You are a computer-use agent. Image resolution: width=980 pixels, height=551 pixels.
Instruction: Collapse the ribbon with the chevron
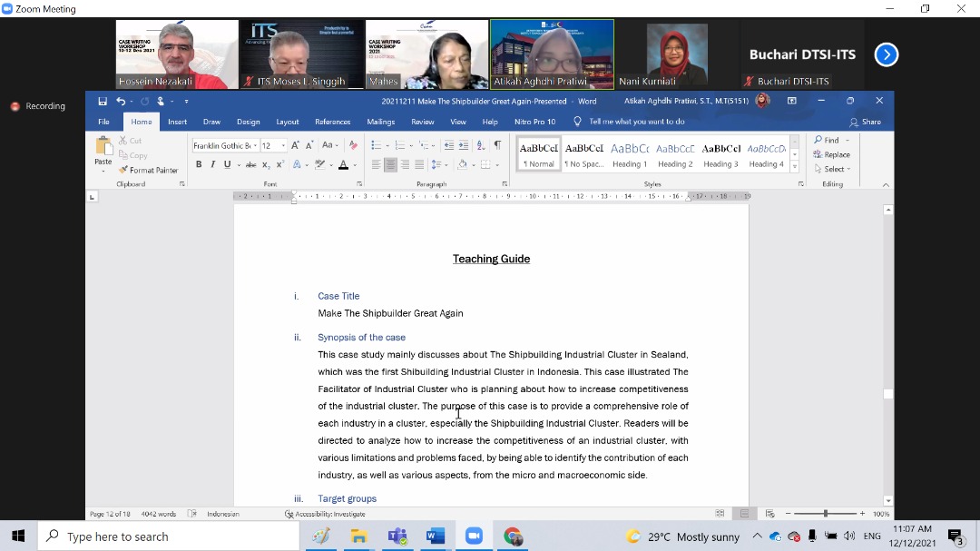pyautogui.click(x=886, y=184)
